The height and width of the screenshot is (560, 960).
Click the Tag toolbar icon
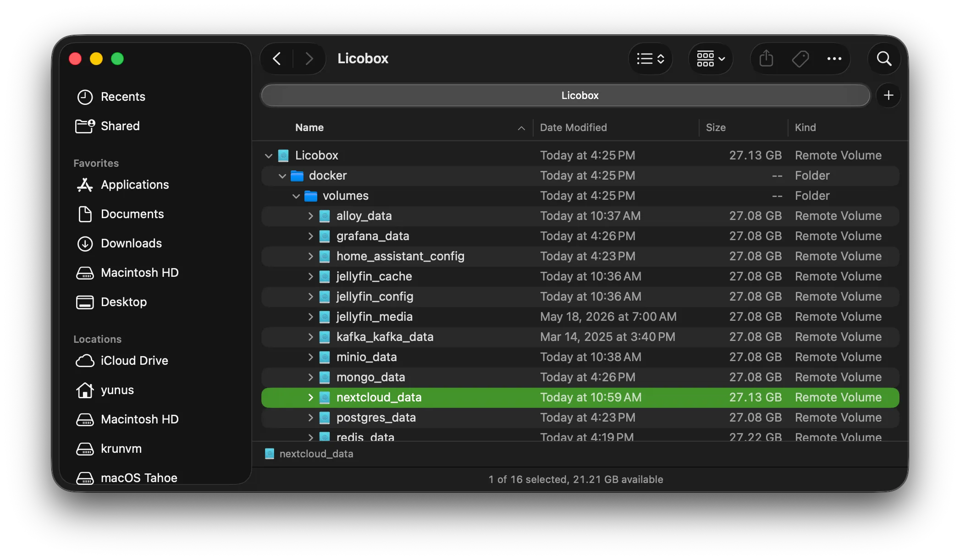tap(800, 59)
